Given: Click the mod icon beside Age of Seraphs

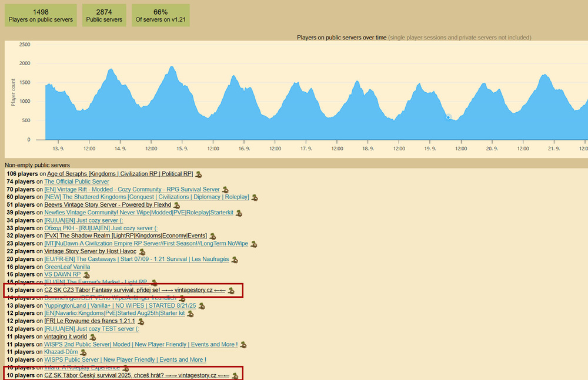Looking at the screenshot, I should (x=199, y=174).
